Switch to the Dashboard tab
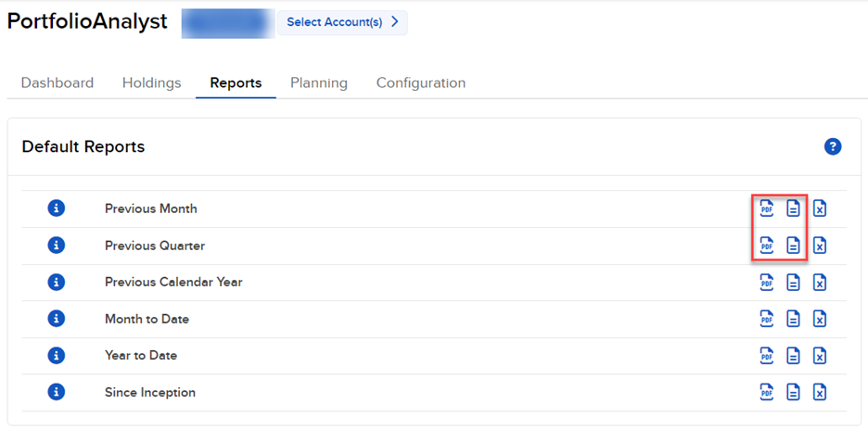 coord(57,82)
